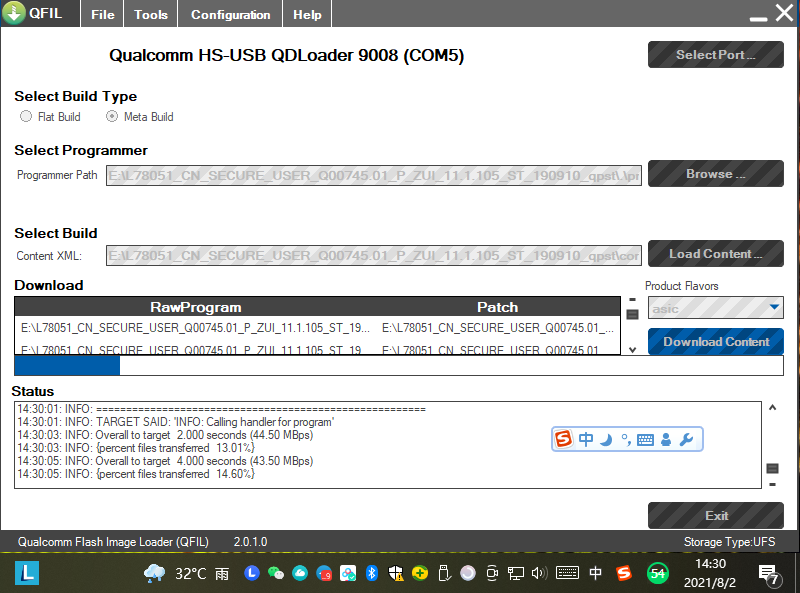Click the 13.01% files transferred log line

pos(136,448)
